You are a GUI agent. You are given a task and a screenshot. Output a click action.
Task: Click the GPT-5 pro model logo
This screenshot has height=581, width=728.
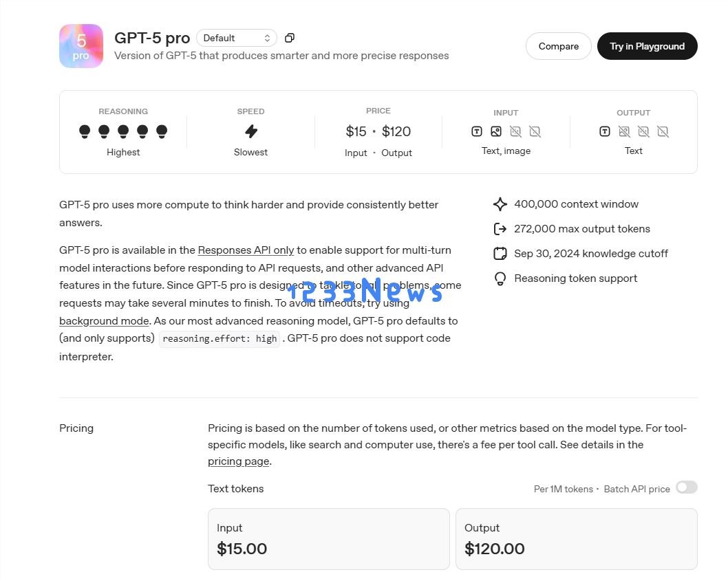pos(81,46)
